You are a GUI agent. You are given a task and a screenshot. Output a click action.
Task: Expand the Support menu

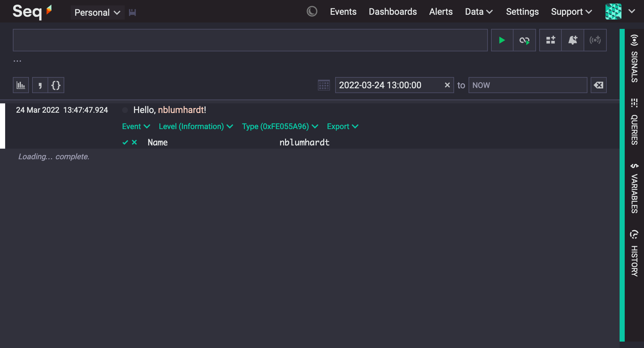571,12
